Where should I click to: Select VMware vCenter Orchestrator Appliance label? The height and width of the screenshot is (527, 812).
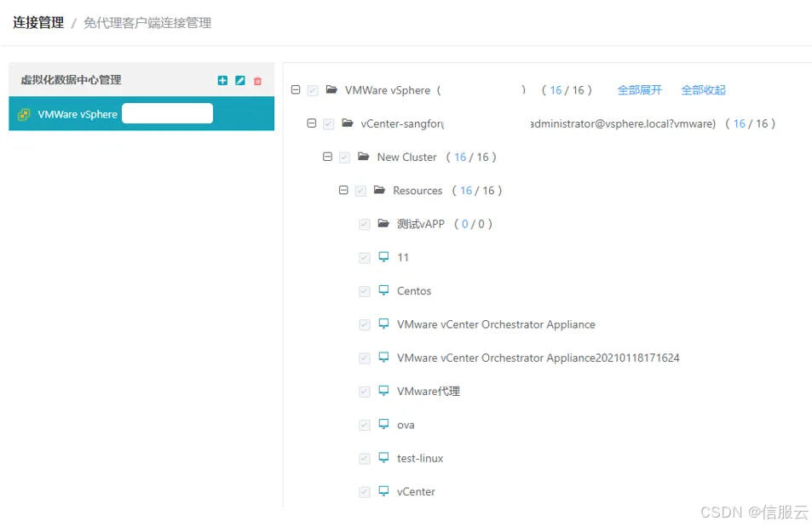pos(496,324)
